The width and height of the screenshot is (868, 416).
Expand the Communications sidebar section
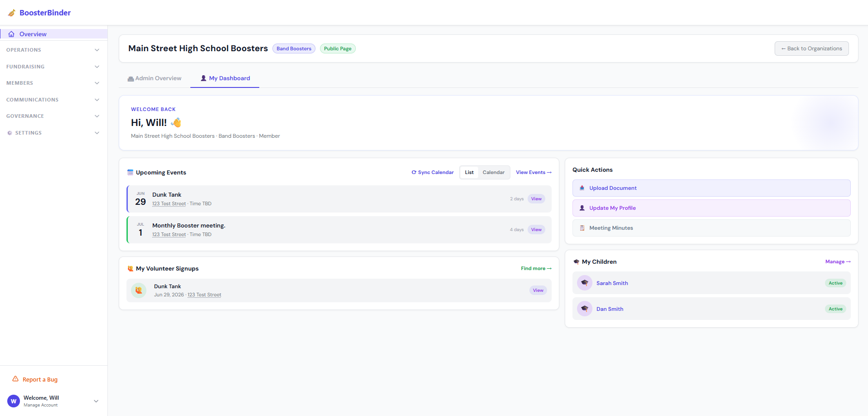53,100
